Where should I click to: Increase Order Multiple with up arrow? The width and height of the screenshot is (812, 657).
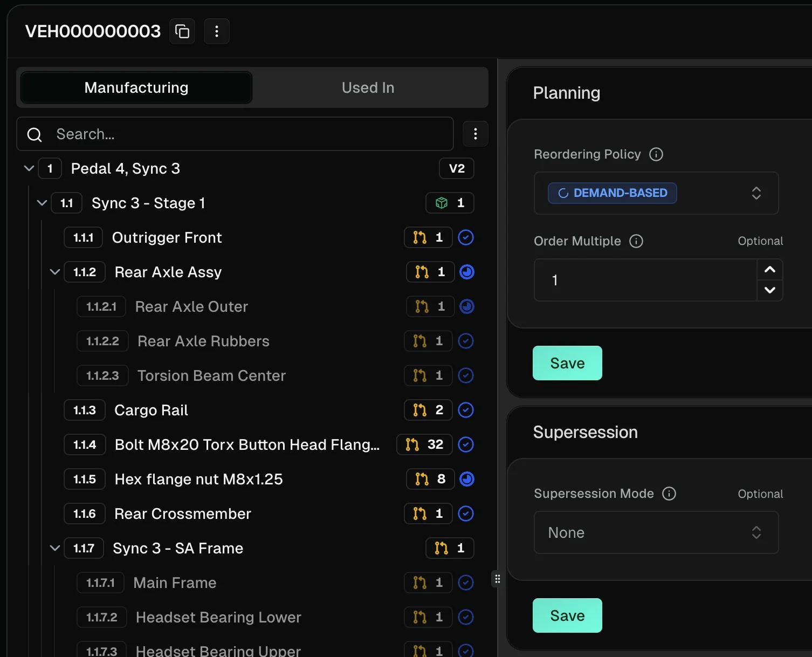click(770, 270)
